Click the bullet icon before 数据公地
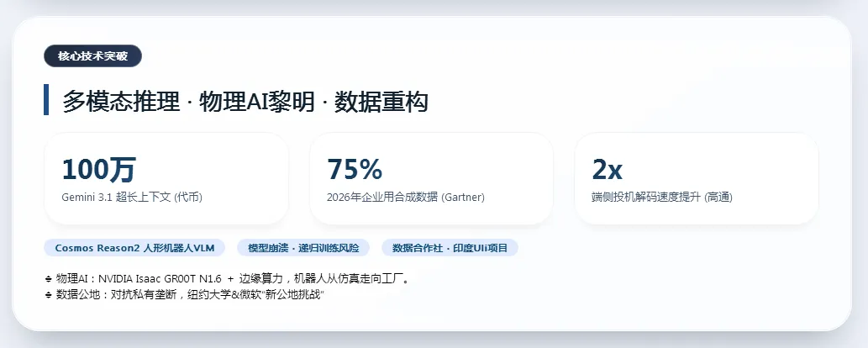 point(48,295)
